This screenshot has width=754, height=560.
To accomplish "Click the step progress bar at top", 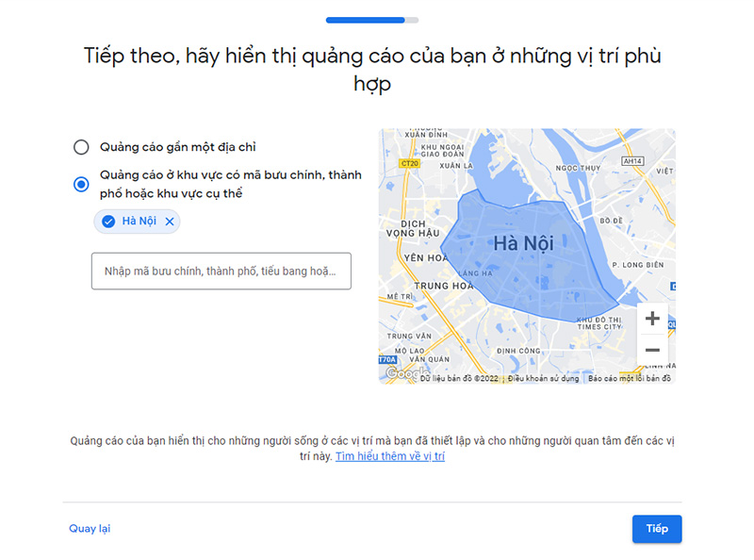I will coord(372,20).
